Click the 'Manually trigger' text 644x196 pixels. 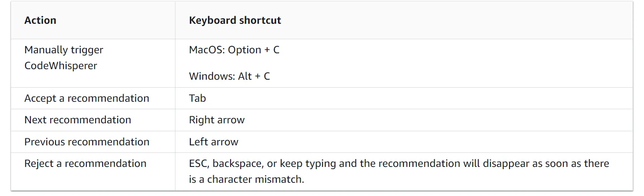coord(63,50)
